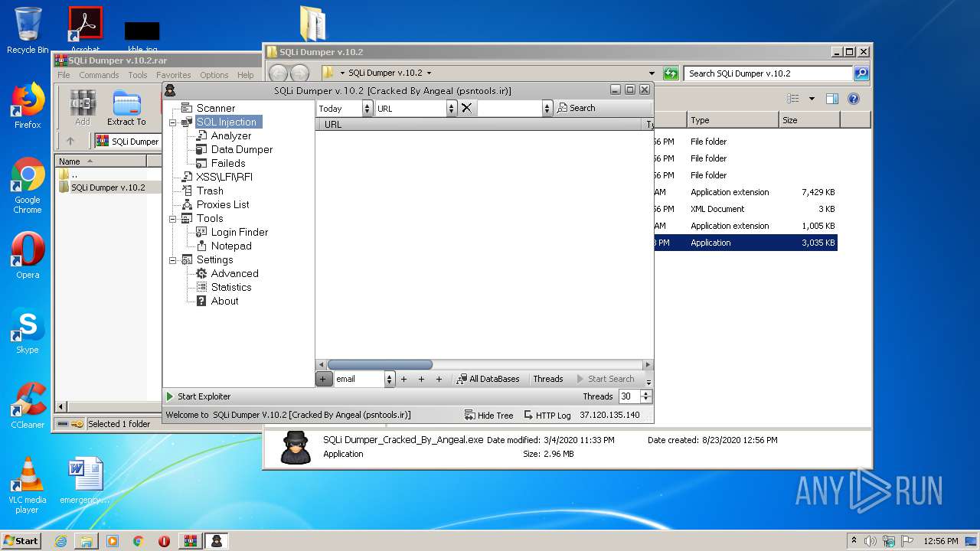Click WinRAR's Add toolbar icon

[x=82, y=107]
